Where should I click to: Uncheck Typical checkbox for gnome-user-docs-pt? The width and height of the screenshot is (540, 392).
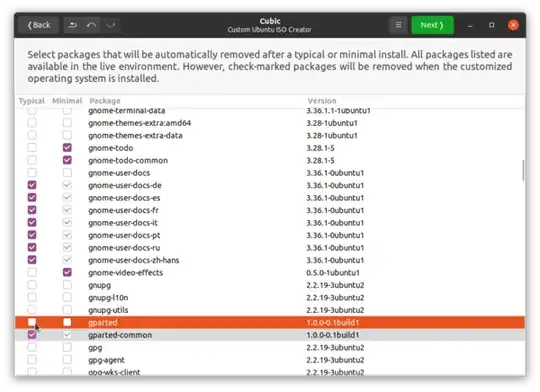(32, 235)
